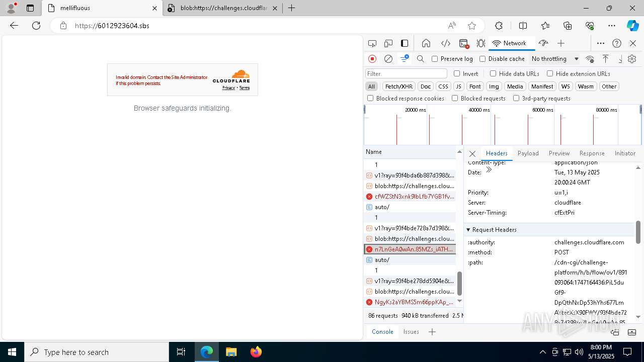The image size is (644, 362).
Task: Filter requests by CSS type
Action: (x=443, y=86)
